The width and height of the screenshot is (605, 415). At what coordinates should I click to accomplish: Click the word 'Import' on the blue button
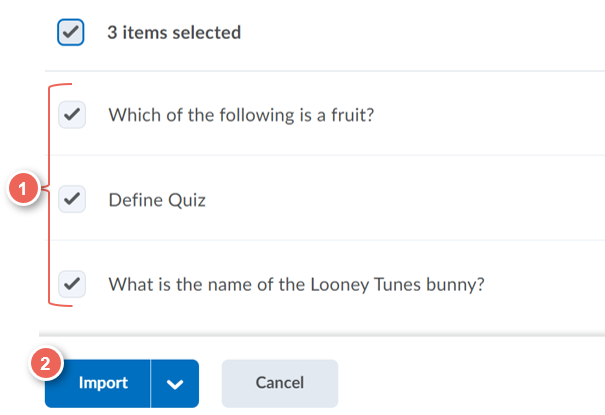coord(103,383)
